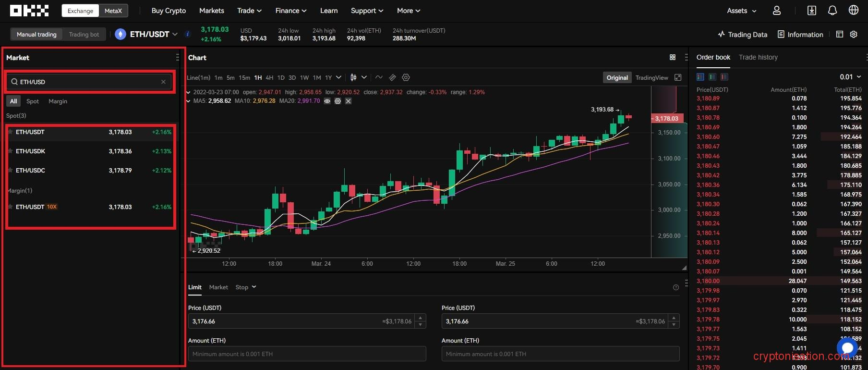
Task: Go to Markets page
Action: (212, 11)
